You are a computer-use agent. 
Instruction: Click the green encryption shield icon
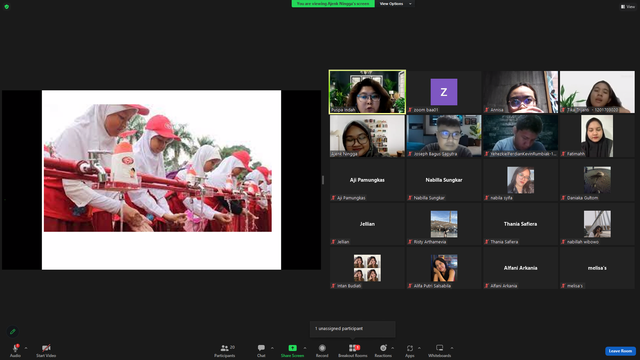point(7,7)
